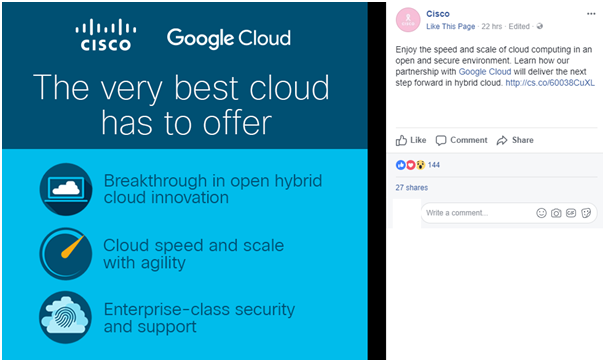Open the GIF picker icon
The image size is (605, 362).
pyautogui.click(x=571, y=213)
